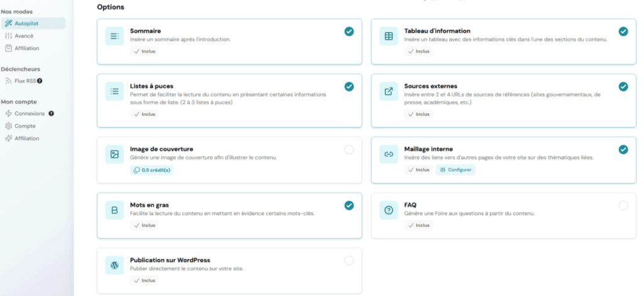Screen dimensions: 644x296
Task: Click the Connexions help question mark icon
Action: [x=51, y=114]
